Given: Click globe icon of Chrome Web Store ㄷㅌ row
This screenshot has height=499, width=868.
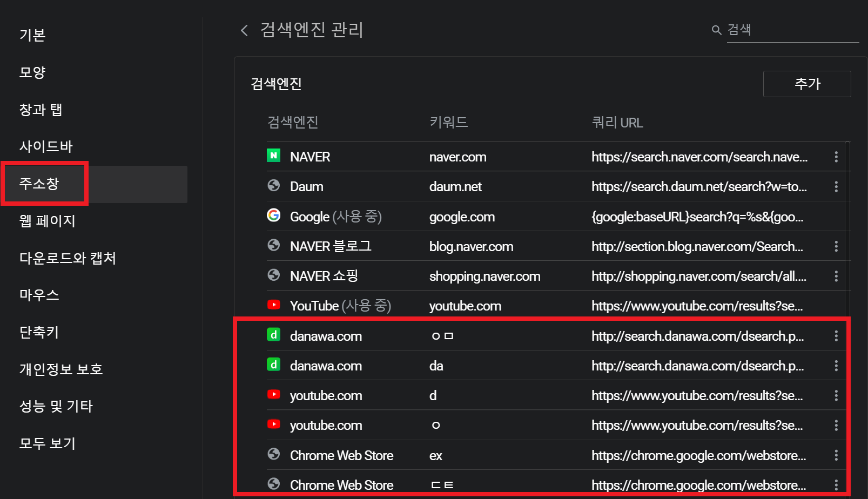Looking at the screenshot, I should tap(274, 483).
